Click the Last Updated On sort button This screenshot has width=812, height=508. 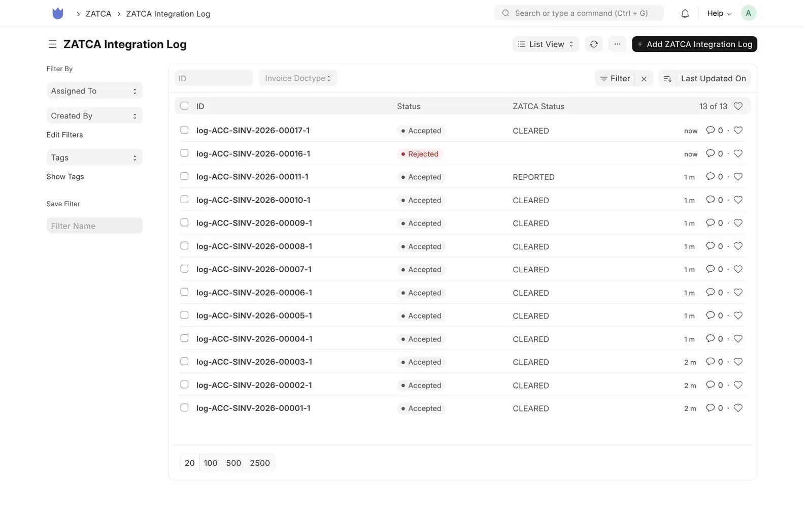tap(713, 79)
